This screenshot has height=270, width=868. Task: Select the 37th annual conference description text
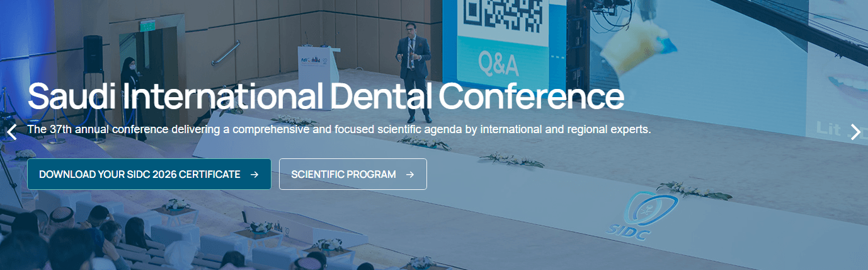pyautogui.click(x=339, y=129)
